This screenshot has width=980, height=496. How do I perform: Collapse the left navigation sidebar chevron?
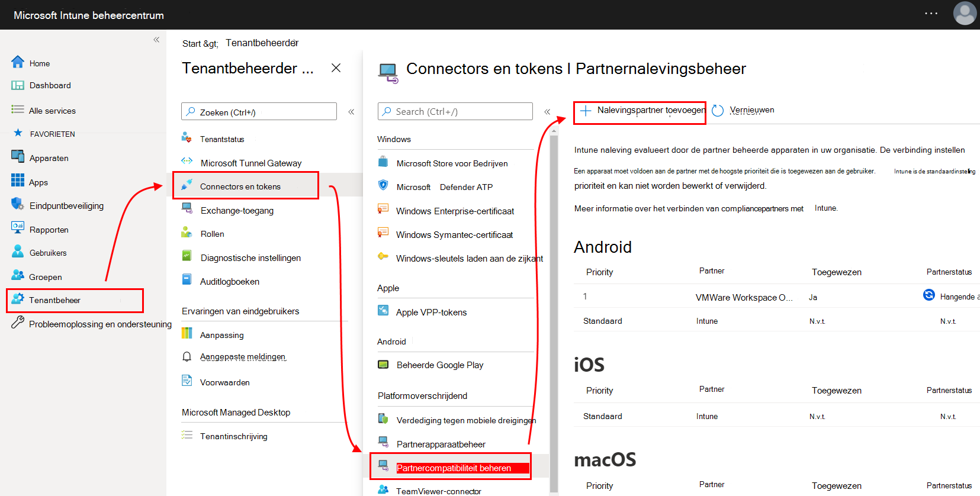point(156,40)
